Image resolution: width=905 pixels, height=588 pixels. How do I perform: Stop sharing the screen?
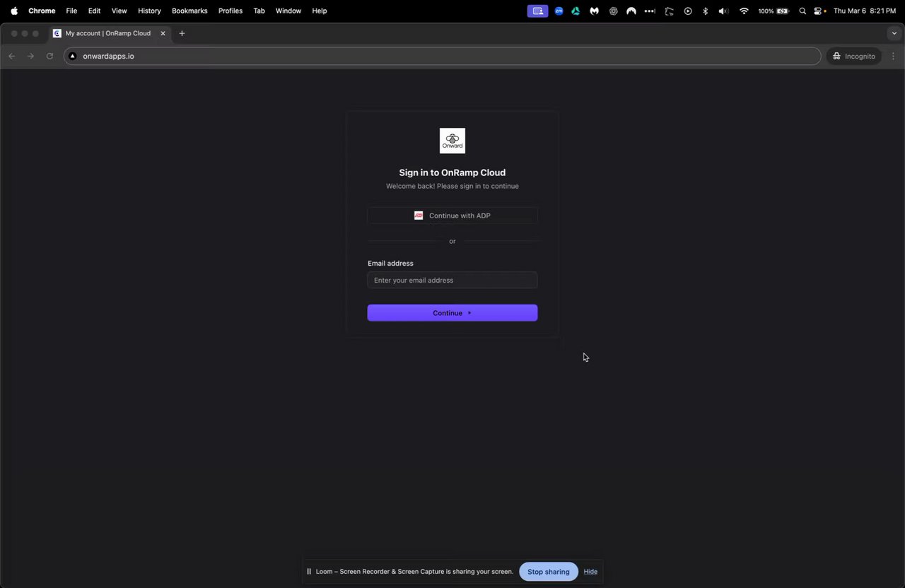[x=549, y=572]
